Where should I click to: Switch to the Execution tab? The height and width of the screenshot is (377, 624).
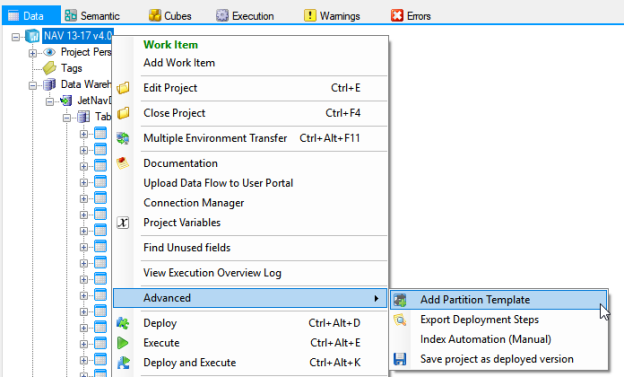click(245, 16)
